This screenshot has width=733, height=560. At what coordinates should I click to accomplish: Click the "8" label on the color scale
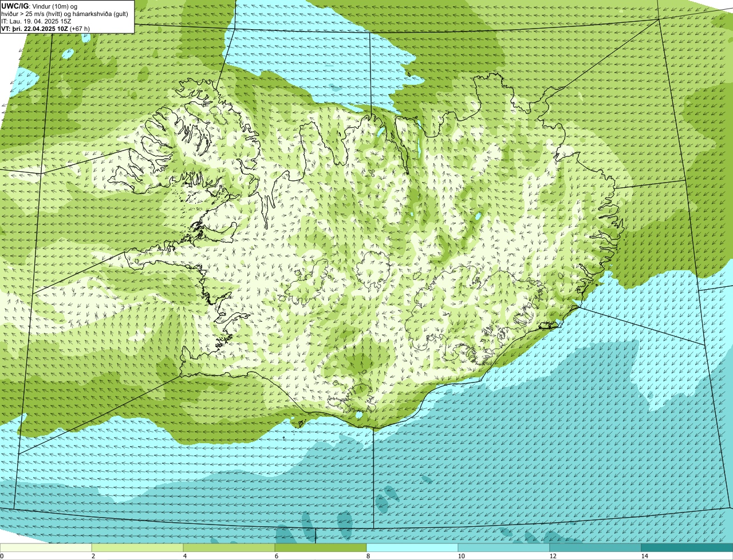pos(368,556)
